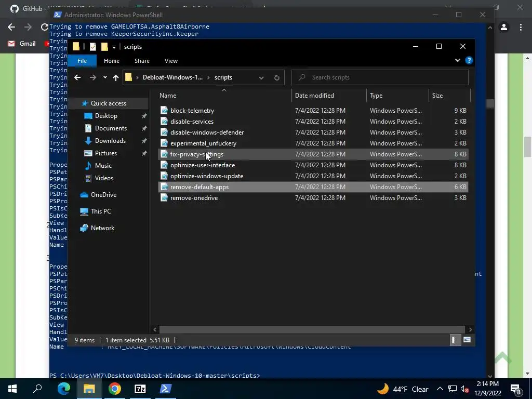Sort by Type column header
Screen dimensions: 532x399
(x=397, y=96)
